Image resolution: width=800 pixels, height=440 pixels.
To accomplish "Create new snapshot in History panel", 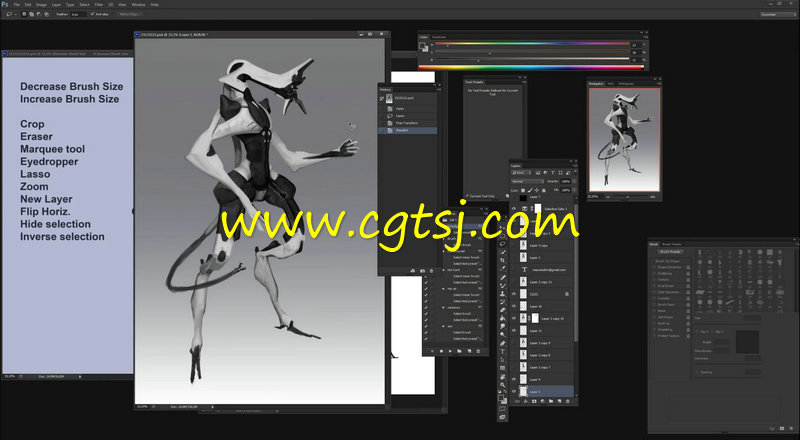I will tap(422, 271).
